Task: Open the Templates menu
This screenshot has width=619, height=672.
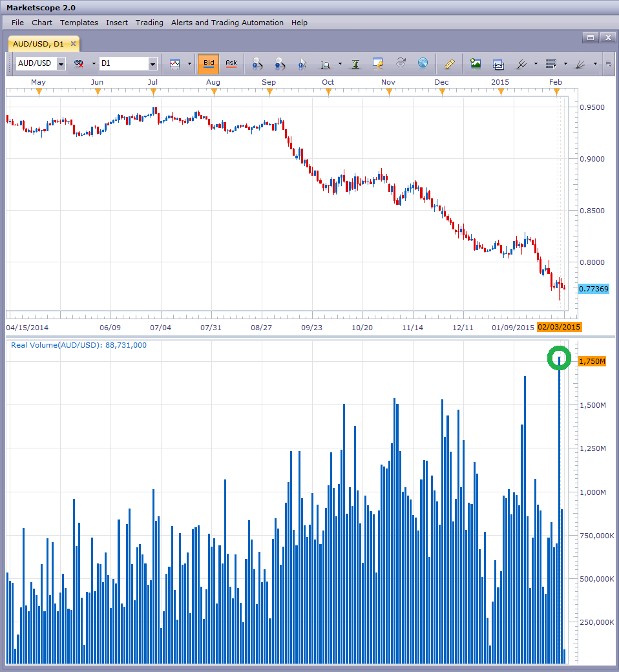Action: click(79, 23)
